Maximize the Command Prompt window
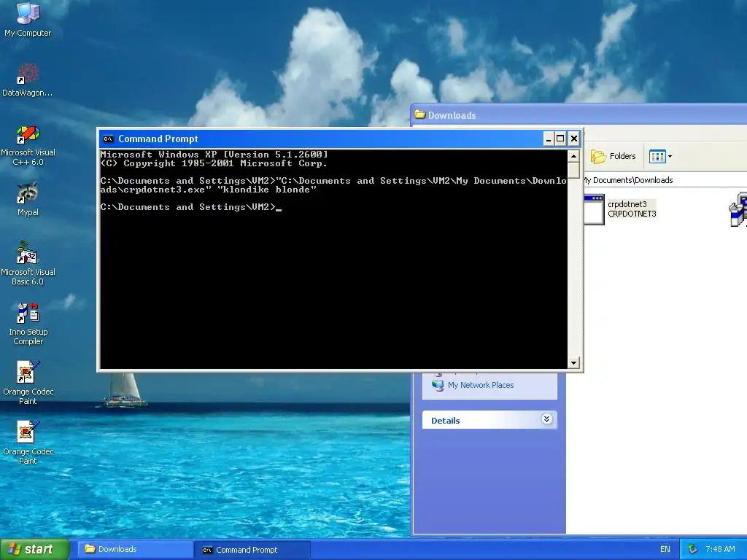This screenshot has width=747, height=560. click(x=561, y=139)
